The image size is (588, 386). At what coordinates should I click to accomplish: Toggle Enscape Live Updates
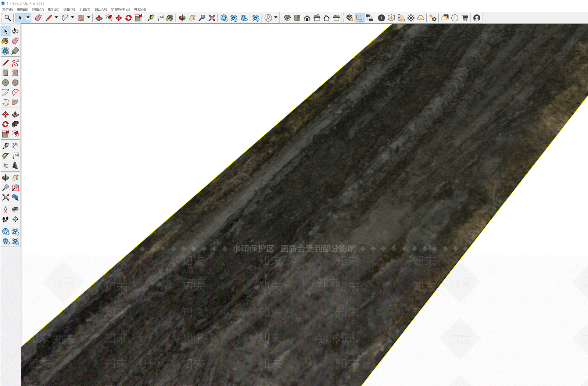(360, 18)
